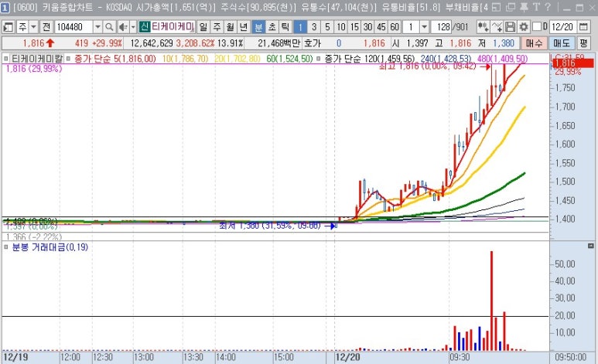Pin the window with pushpin icon
Image resolution: width=598 pixels, height=364 pixels.
tap(524, 7)
